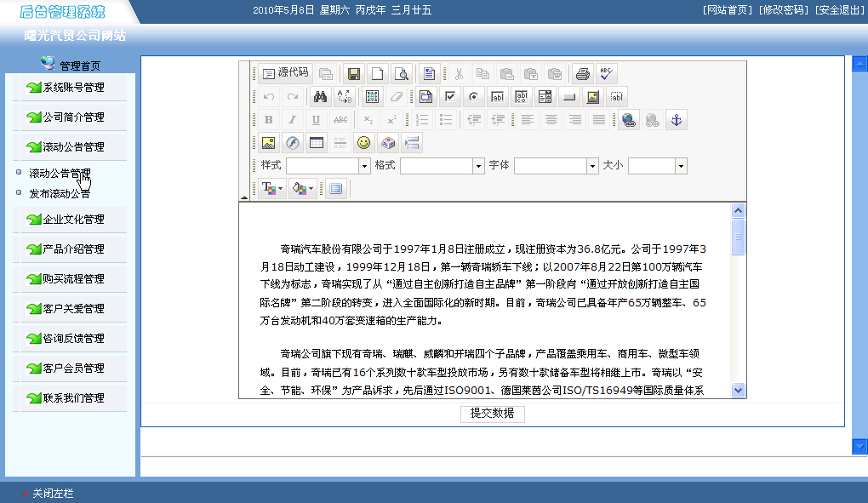Insert a checkbox form element

tap(449, 97)
